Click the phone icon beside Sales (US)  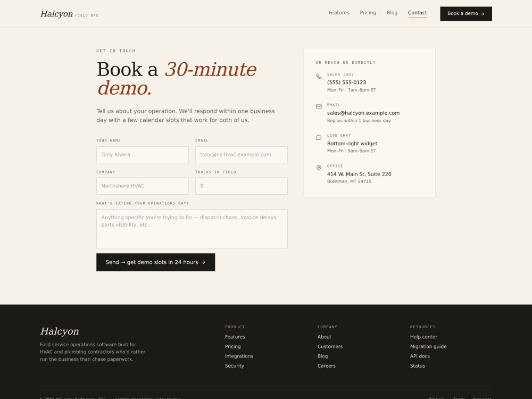click(319, 76)
